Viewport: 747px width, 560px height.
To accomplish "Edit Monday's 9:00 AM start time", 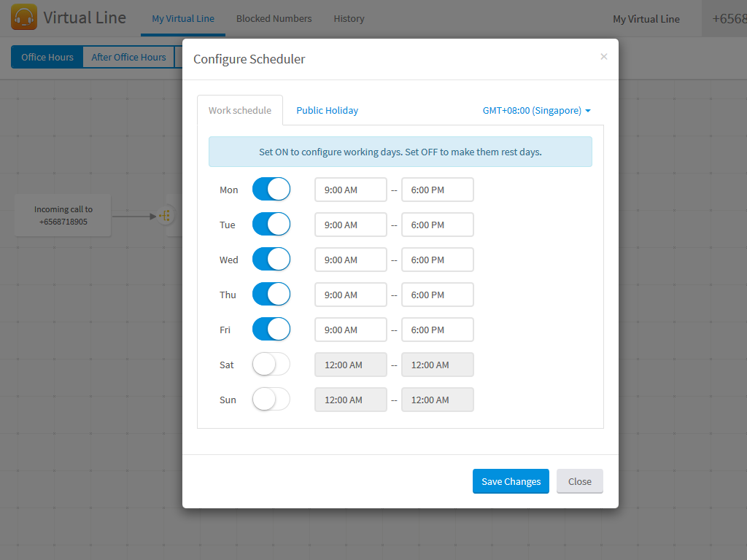I will (351, 189).
